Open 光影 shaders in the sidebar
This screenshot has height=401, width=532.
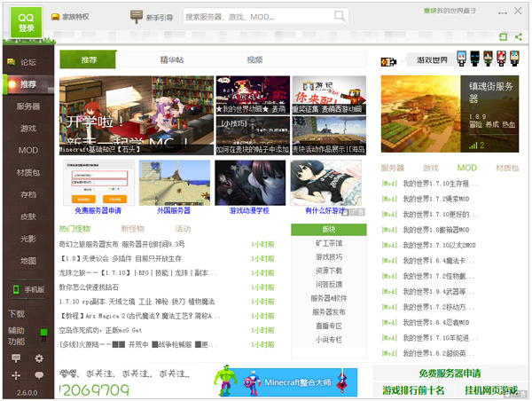[x=28, y=239]
